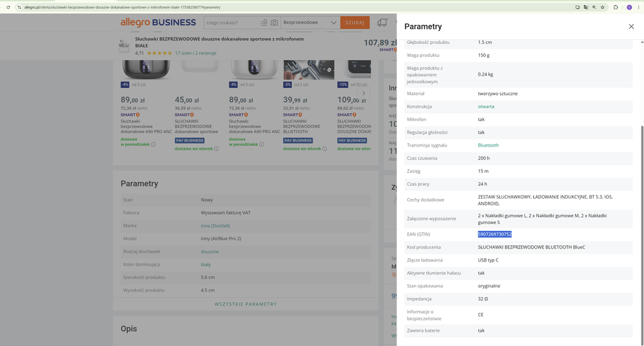Expand the Bezprzewodowe category dropdown
Viewport: 644px width, 346px height.
pyautogui.click(x=333, y=23)
